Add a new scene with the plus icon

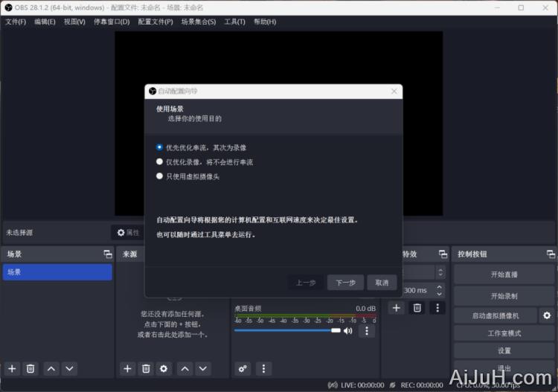12,368
